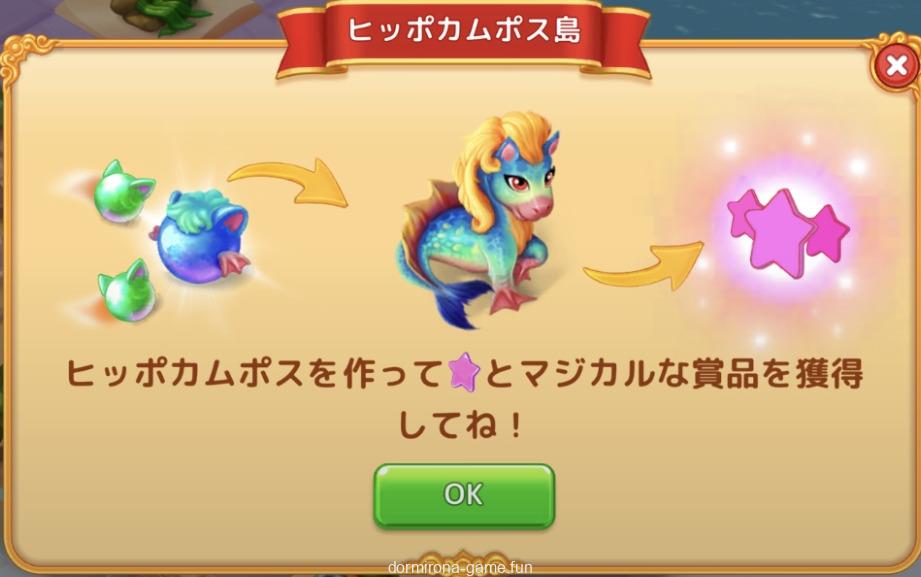Viewport: 921px width, 577px height.
Task: Click the glowing pink stars reward
Action: tap(787, 232)
